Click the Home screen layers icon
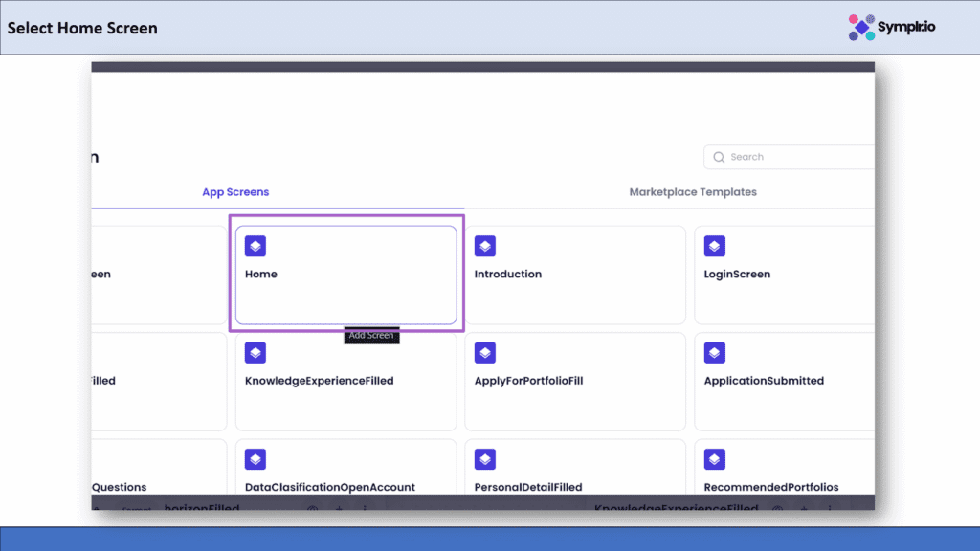This screenshot has width=980, height=551. [256, 246]
